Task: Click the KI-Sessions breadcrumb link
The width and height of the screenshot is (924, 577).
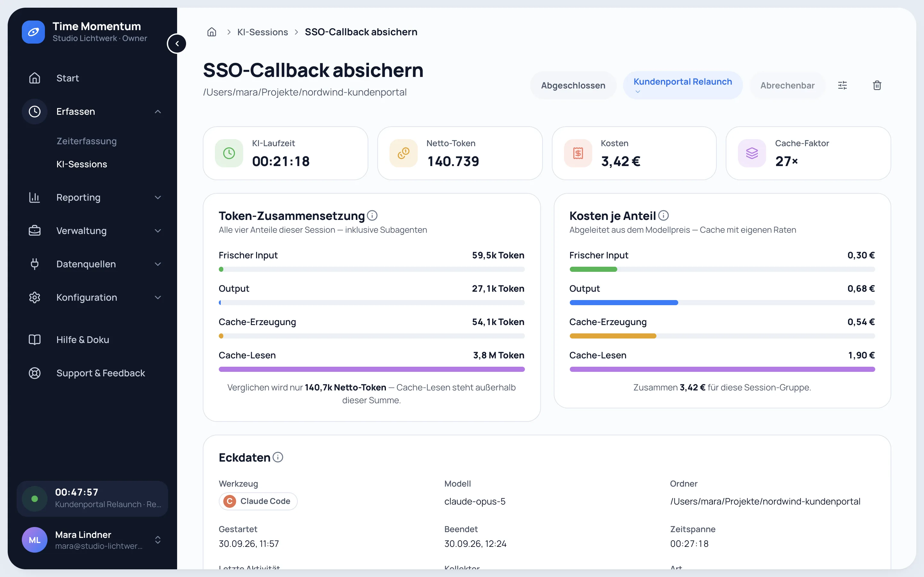Action: [x=263, y=32]
